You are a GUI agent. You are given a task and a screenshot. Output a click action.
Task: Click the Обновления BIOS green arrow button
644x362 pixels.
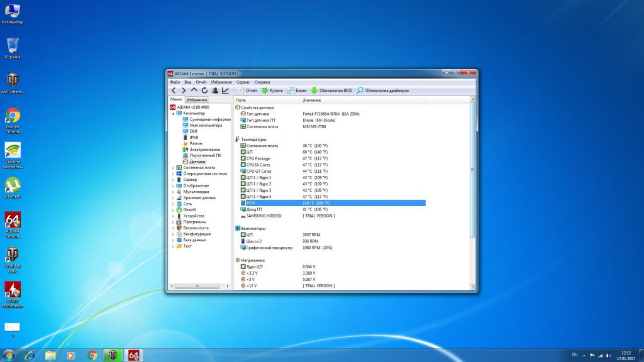click(x=331, y=90)
